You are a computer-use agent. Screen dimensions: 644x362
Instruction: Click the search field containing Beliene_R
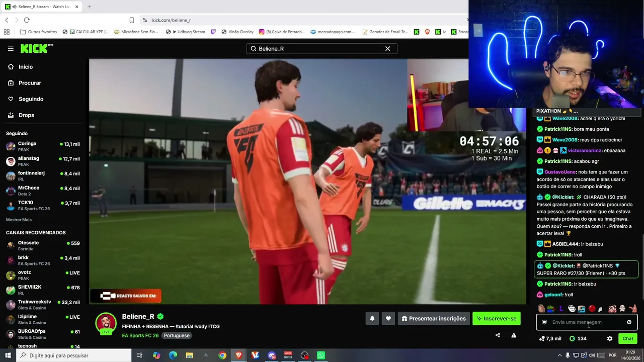(x=321, y=49)
